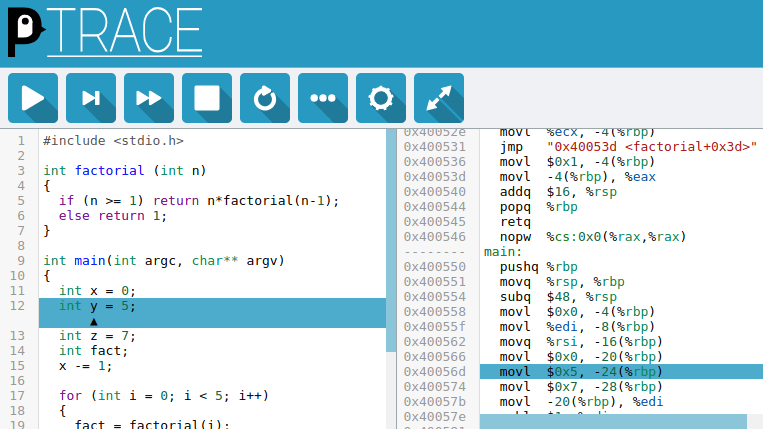
Task: Select the 'for (int i = 0; i < 5; i++)' line
Action: point(160,396)
